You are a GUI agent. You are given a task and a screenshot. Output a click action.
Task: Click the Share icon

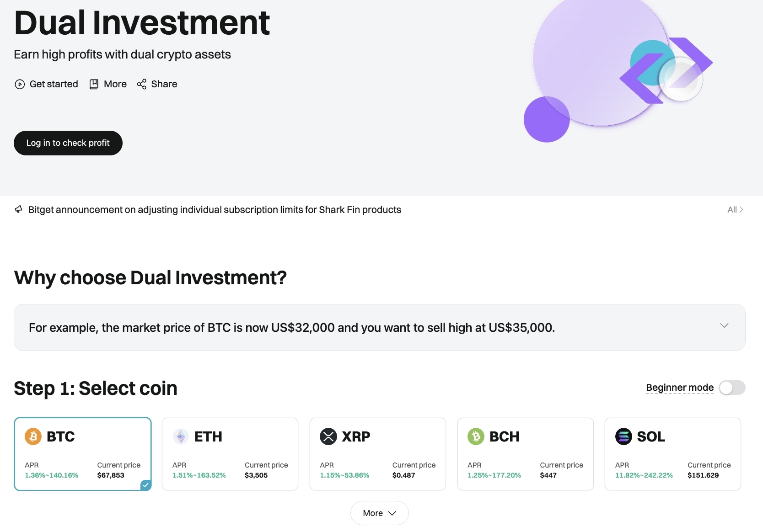coord(142,84)
